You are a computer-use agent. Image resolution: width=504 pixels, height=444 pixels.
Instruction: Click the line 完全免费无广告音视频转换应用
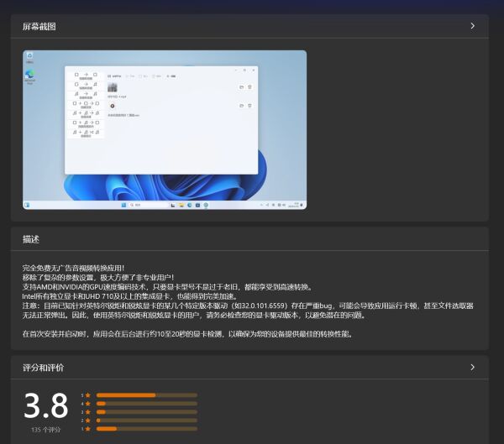73,268
